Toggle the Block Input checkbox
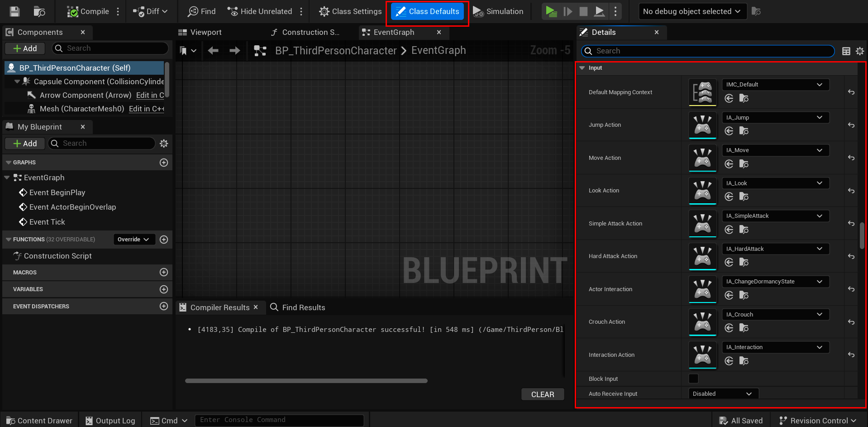868x427 pixels. tap(693, 379)
